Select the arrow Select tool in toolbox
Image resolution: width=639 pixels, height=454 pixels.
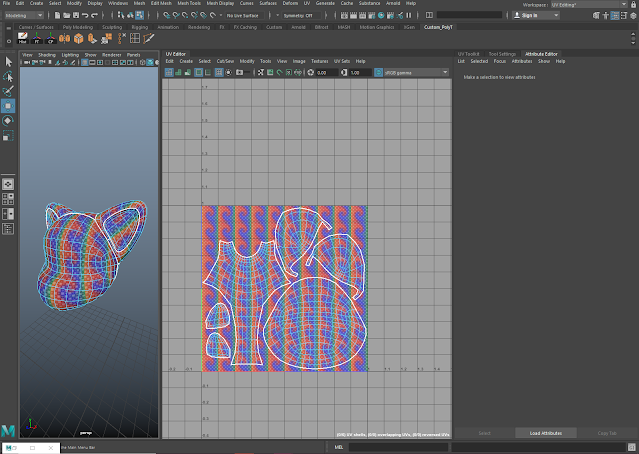click(x=8, y=62)
